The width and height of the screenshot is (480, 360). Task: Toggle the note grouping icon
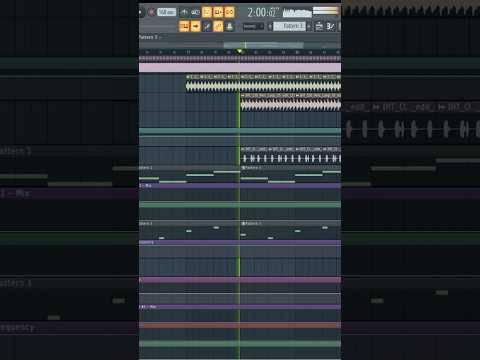point(218,26)
